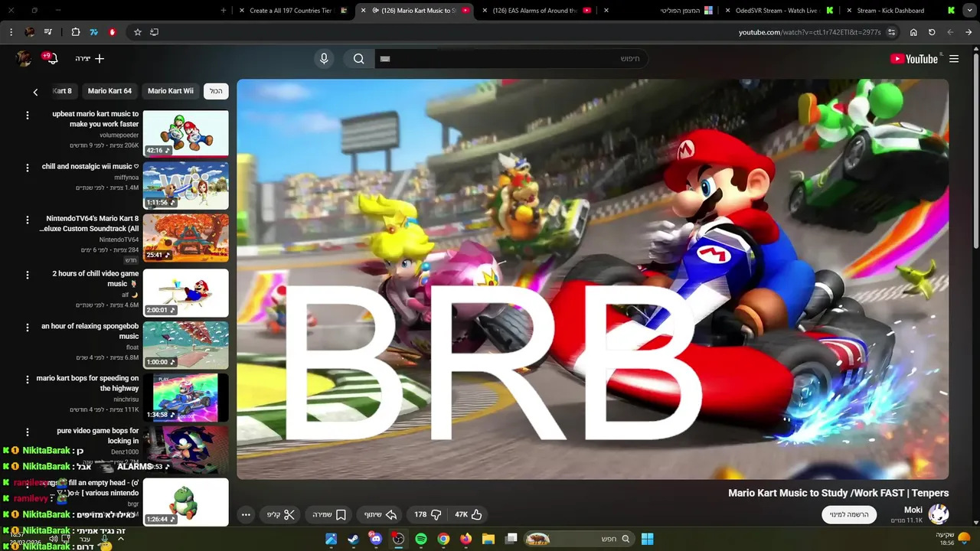This screenshot has width=980, height=551.
Task: Like the video with 47K thumbs up
Action: (x=468, y=515)
